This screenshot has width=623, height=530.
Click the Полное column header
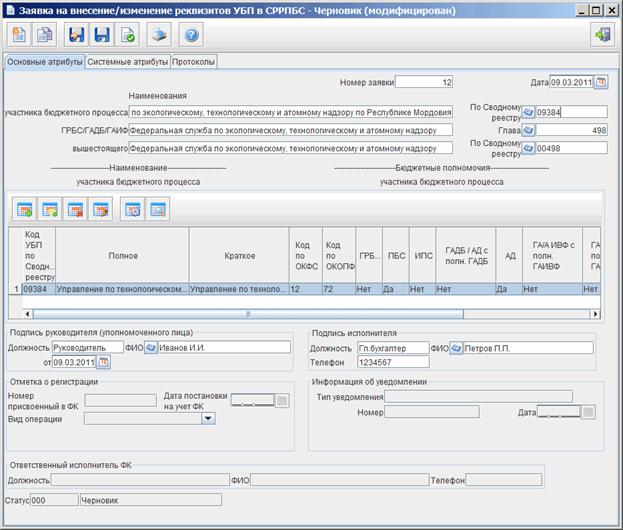click(x=123, y=255)
